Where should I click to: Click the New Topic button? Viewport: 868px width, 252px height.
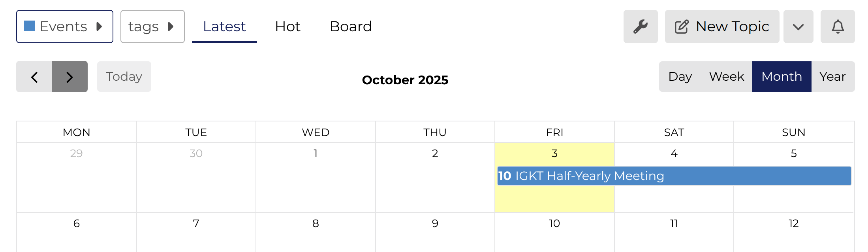(721, 27)
